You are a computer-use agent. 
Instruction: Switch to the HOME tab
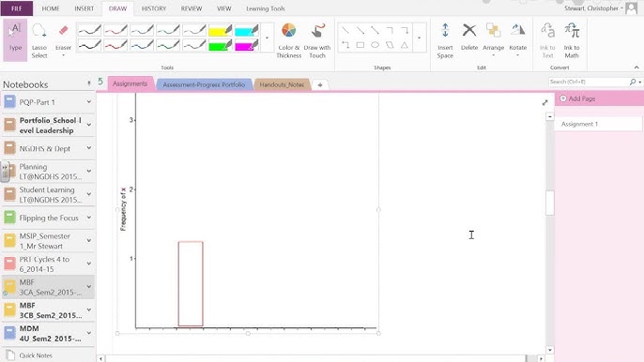51,8
